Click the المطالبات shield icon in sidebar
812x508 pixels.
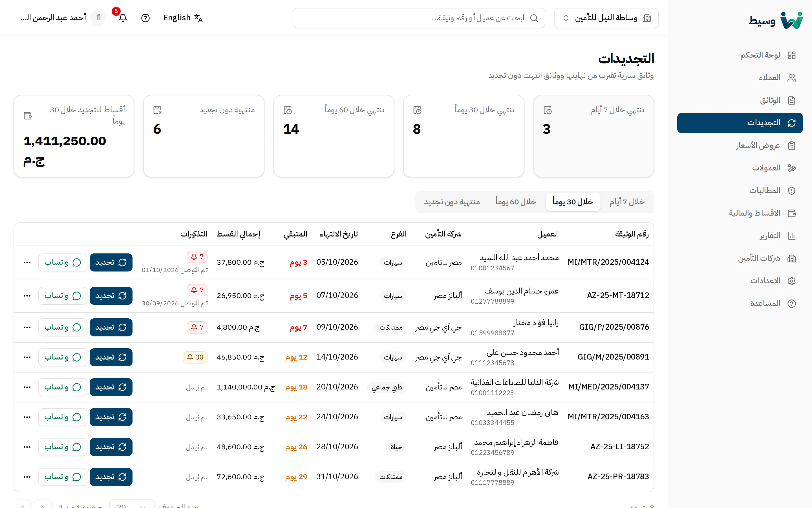(791, 190)
